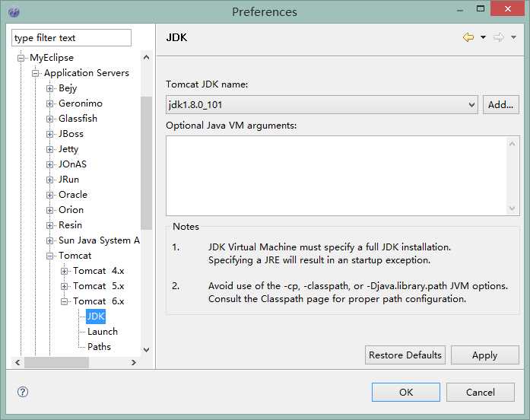
Task: Select Tomcat 6.x in the tree
Action: pyautogui.click(x=99, y=301)
